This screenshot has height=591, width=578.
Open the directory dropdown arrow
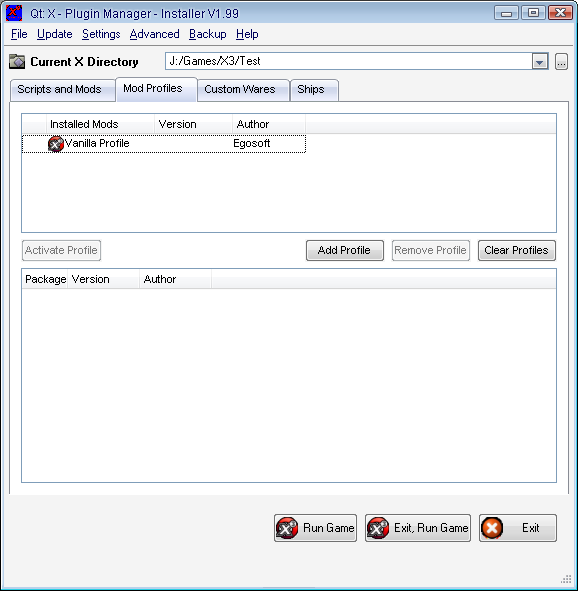pyautogui.click(x=540, y=61)
